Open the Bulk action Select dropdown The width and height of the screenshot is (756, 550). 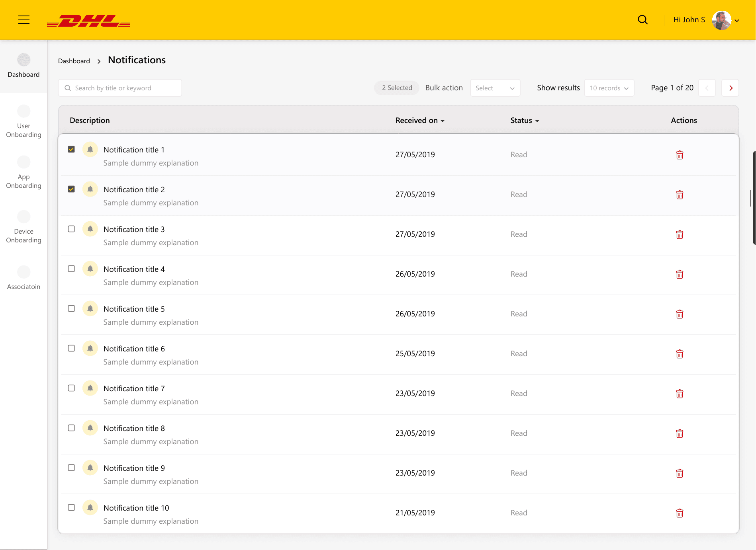(495, 88)
